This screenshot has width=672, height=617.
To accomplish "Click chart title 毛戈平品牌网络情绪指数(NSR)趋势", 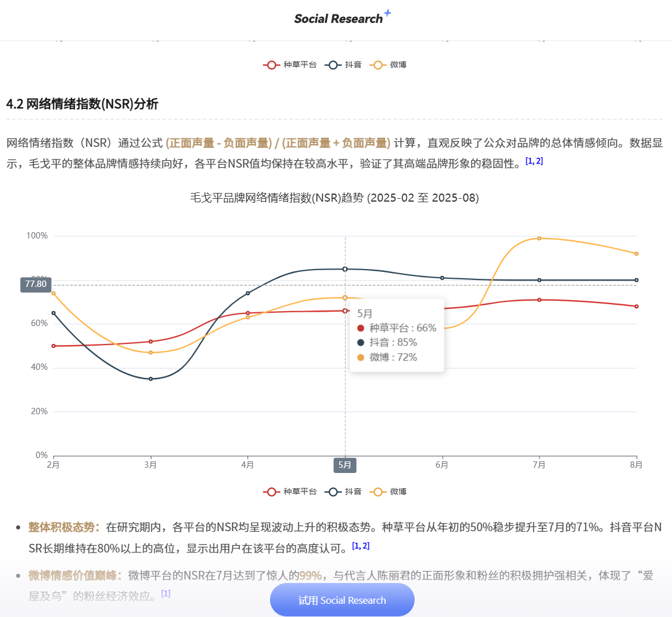I will tap(335, 198).
